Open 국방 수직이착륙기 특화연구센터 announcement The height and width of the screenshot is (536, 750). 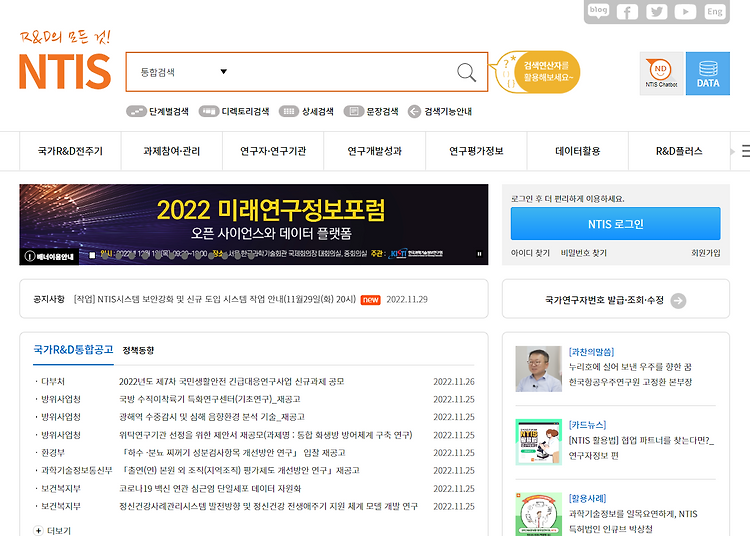pos(210,399)
